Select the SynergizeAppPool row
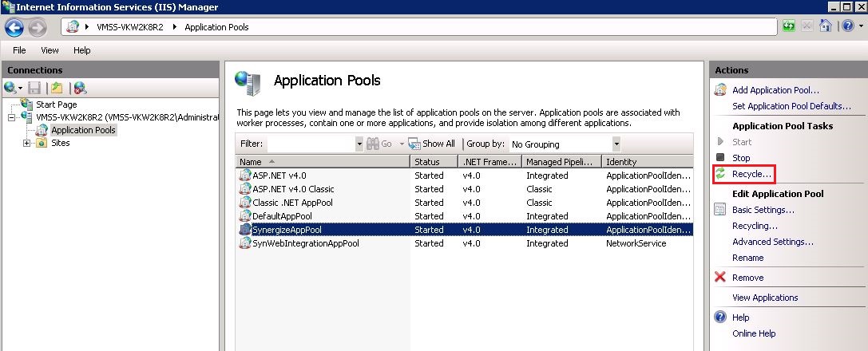The image size is (868, 351). pos(465,230)
